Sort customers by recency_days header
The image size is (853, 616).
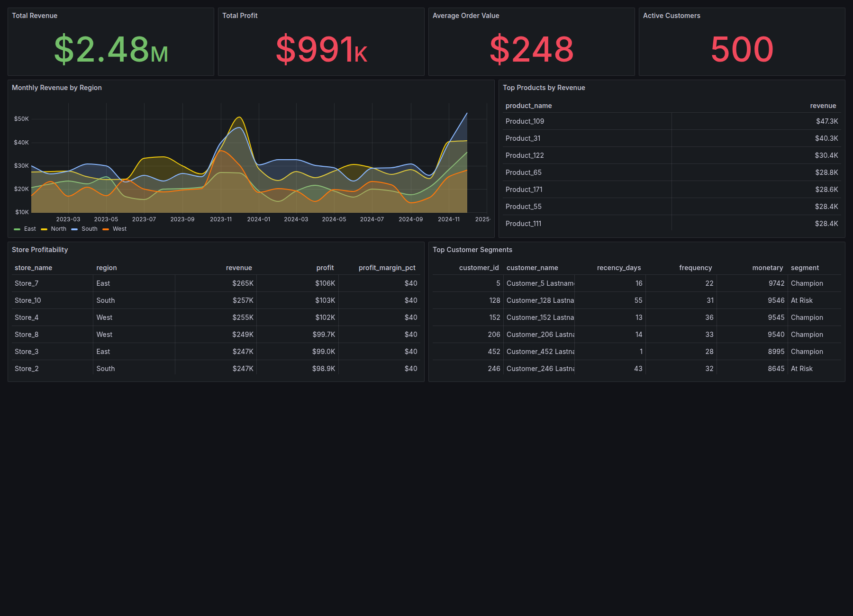[619, 268]
